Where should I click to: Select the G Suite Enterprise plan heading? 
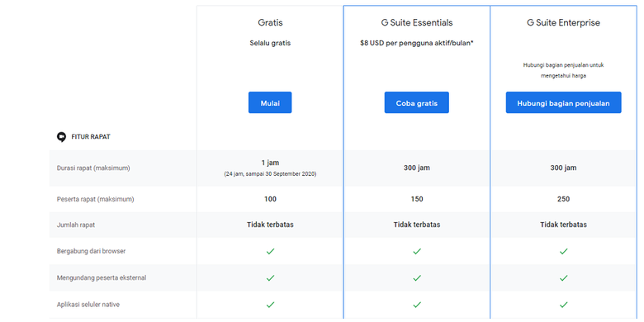click(x=563, y=22)
